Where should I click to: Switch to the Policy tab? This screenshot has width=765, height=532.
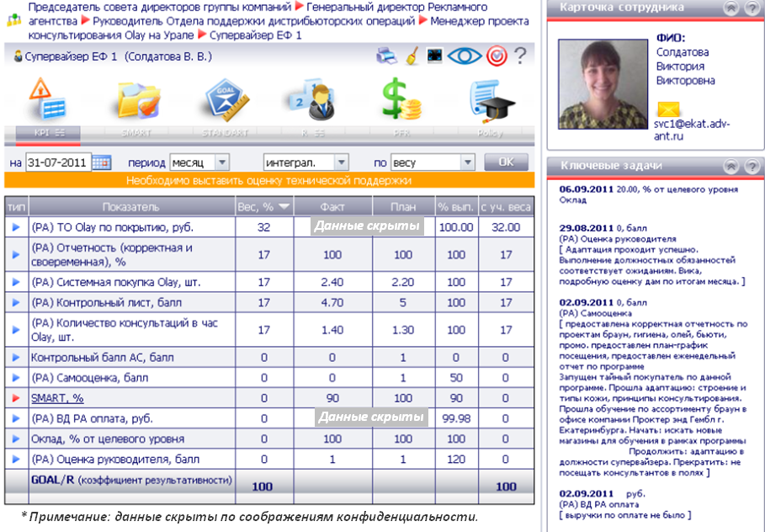489,133
